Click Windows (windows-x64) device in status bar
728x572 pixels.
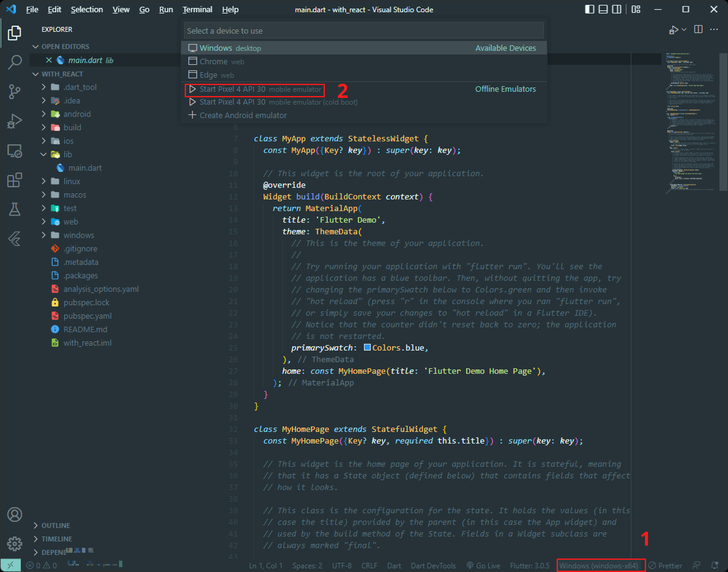pyautogui.click(x=598, y=566)
